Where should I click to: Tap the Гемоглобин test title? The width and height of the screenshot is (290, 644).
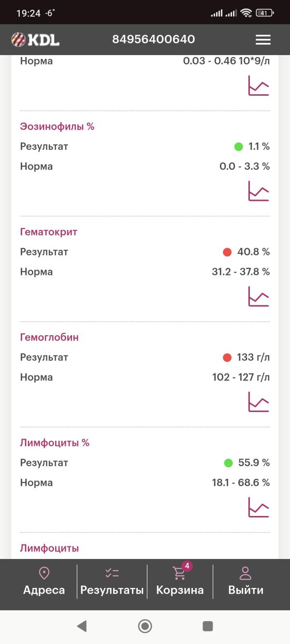[x=49, y=337]
